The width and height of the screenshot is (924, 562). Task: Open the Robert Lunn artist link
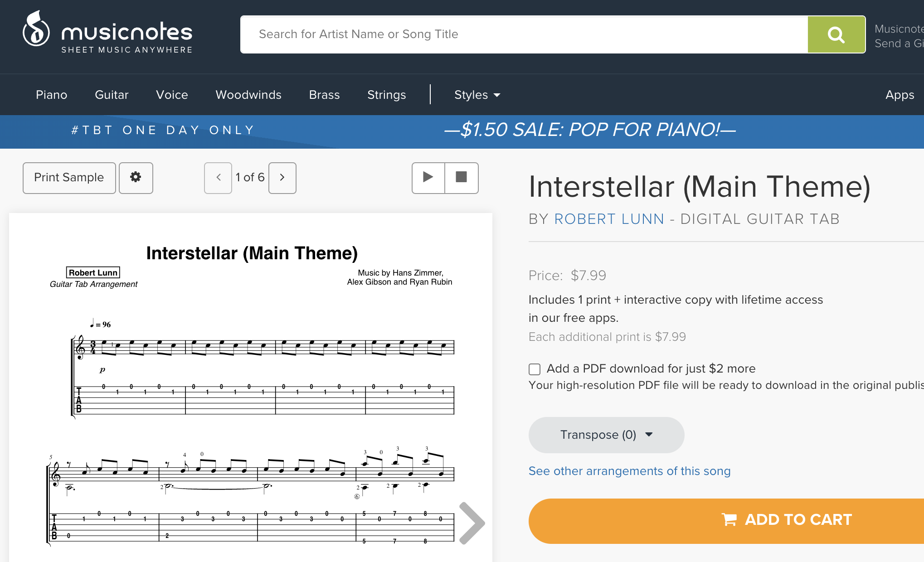[x=609, y=219]
